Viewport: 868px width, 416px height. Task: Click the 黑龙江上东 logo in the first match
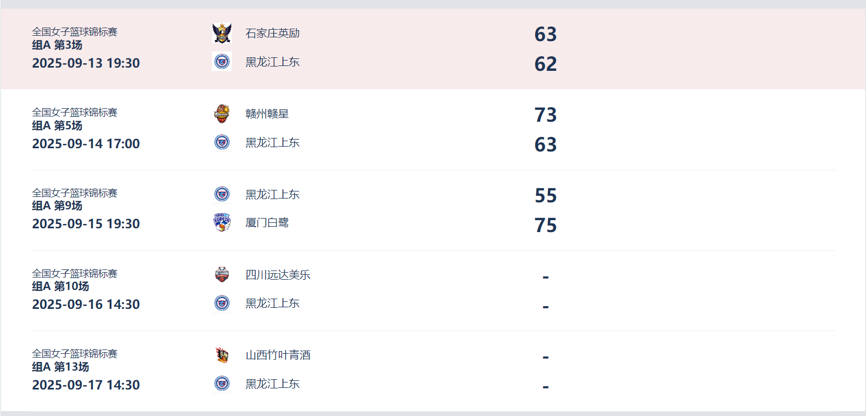tap(222, 61)
